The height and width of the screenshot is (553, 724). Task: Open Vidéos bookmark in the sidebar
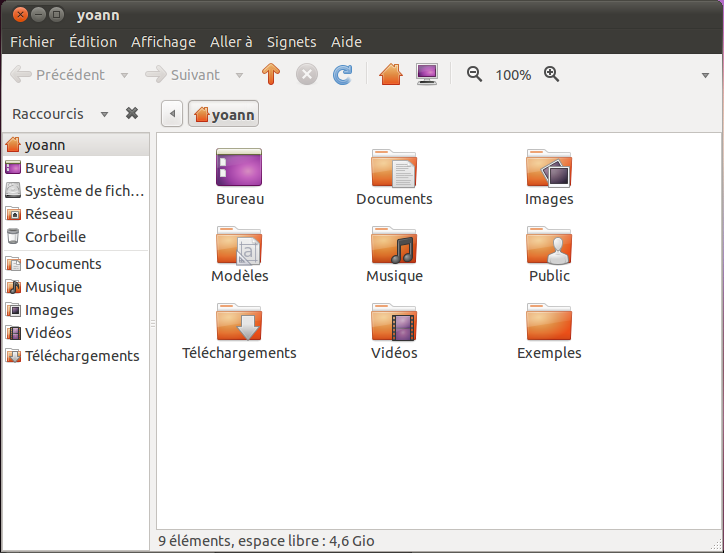click(x=76, y=333)
